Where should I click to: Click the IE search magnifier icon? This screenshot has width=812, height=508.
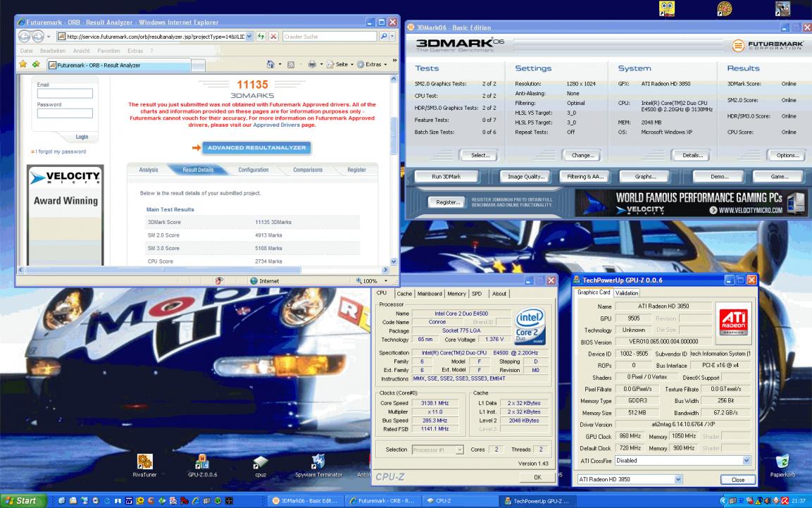[x=384, y=36]
